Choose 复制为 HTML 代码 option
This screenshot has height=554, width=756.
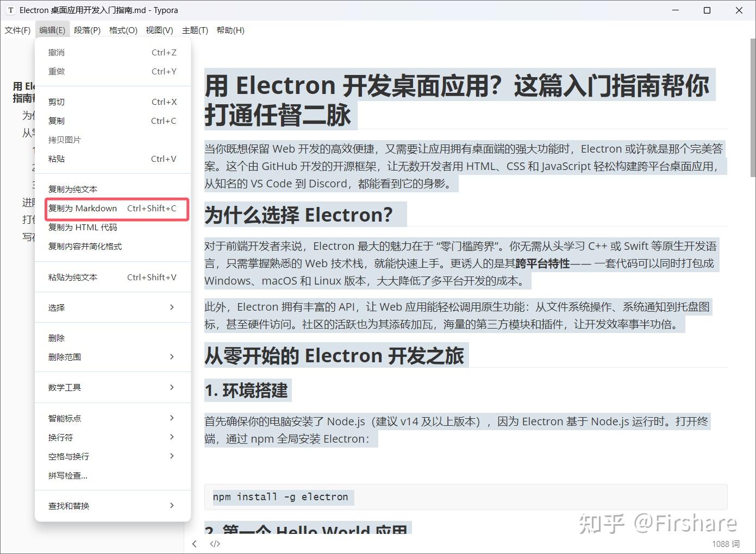[113, 228]
